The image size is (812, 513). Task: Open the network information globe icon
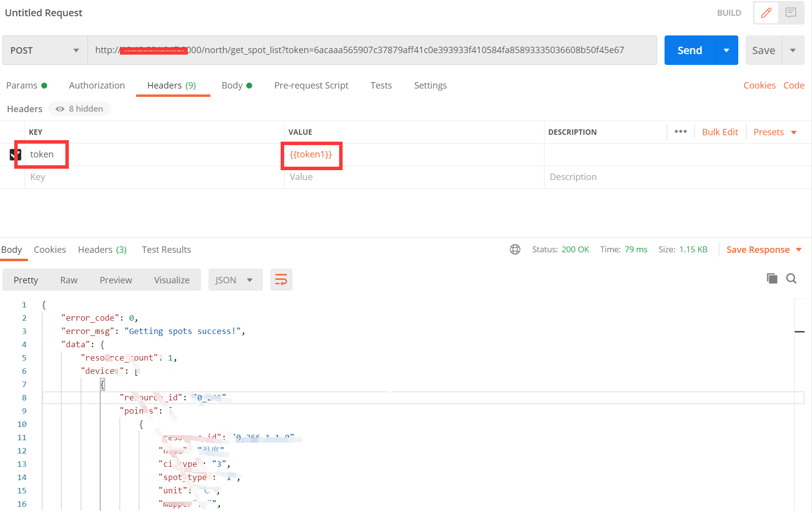point(515,249)
